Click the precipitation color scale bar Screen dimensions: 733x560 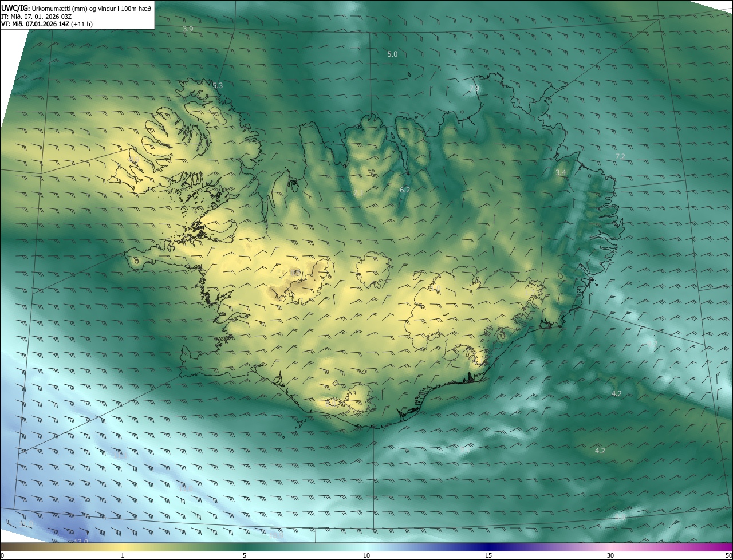pos(366,547)
